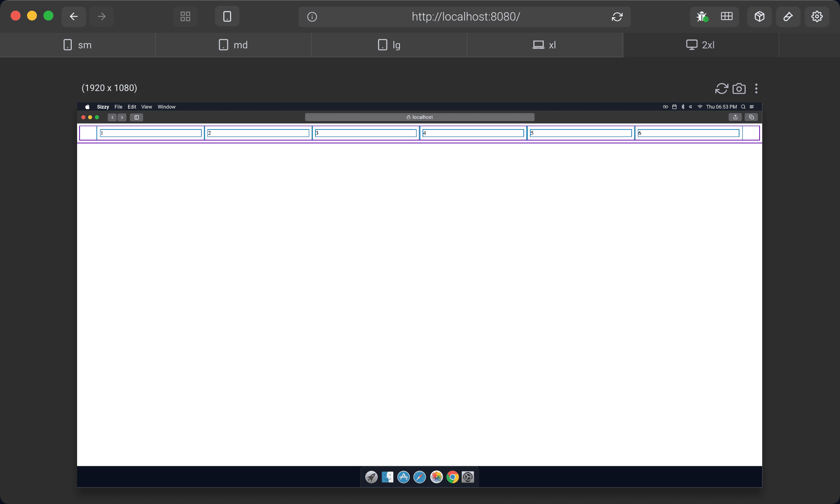
Task: Open settings via the gear icon
Action: coord(817,17)
